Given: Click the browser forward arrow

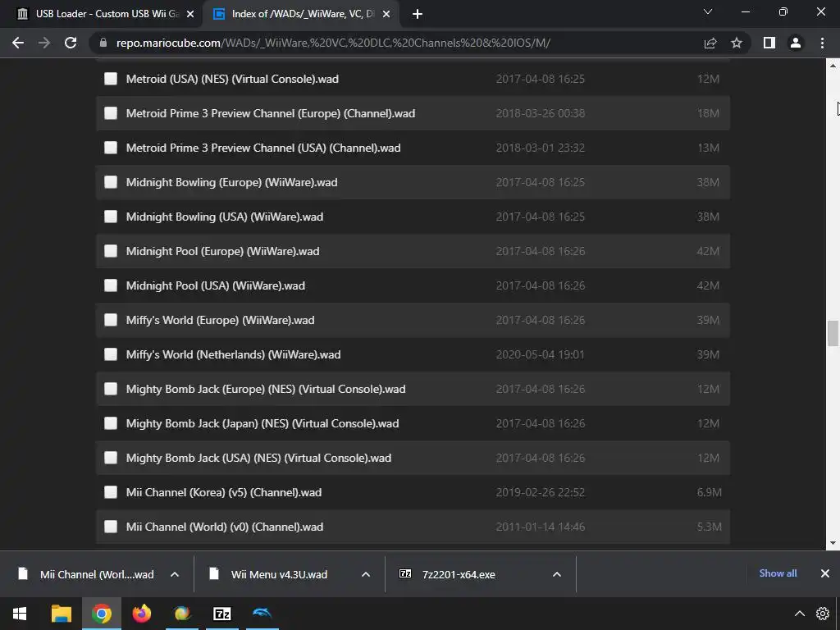Looking at the screenshot, I should click(44, 43).
